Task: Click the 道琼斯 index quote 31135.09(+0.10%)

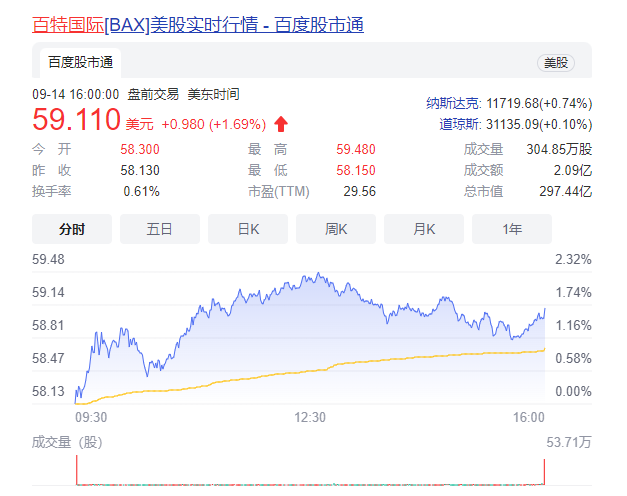Action: [x=539, y=124]
